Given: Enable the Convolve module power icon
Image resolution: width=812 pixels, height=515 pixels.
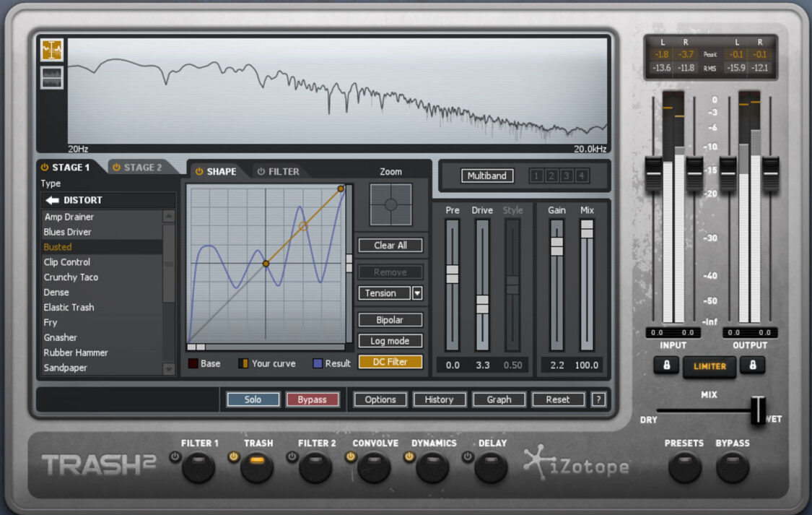Looking at the screenshot, I should click(351, 456).
